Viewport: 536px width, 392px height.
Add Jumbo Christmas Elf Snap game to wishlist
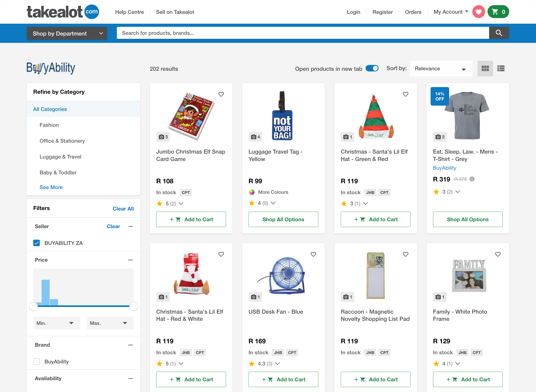(x=221, y=94)
